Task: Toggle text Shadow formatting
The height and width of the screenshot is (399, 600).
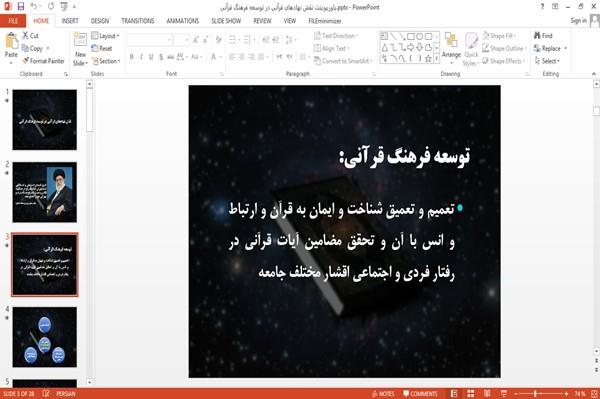Action: point(161,57)
